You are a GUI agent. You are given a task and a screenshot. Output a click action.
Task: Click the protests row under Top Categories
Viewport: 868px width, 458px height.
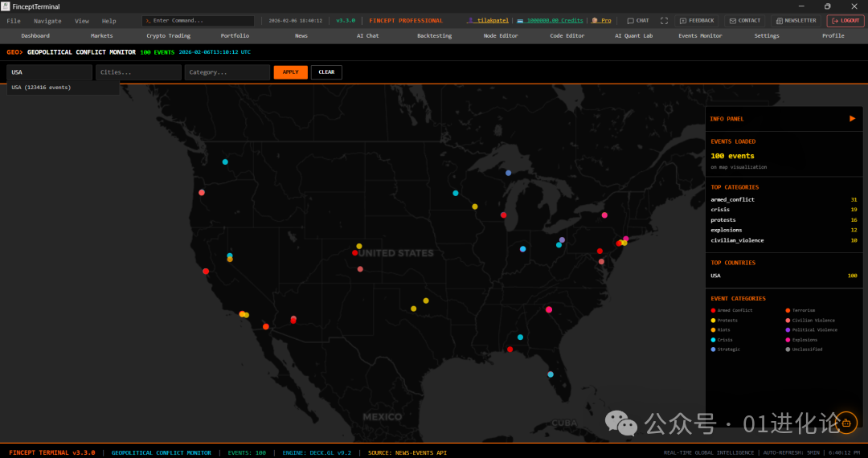click(x=784, y=220)
